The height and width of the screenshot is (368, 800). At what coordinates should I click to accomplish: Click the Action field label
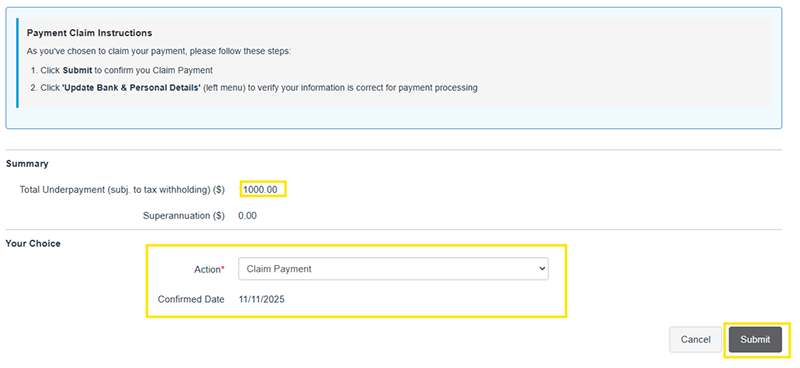point(209,269)
